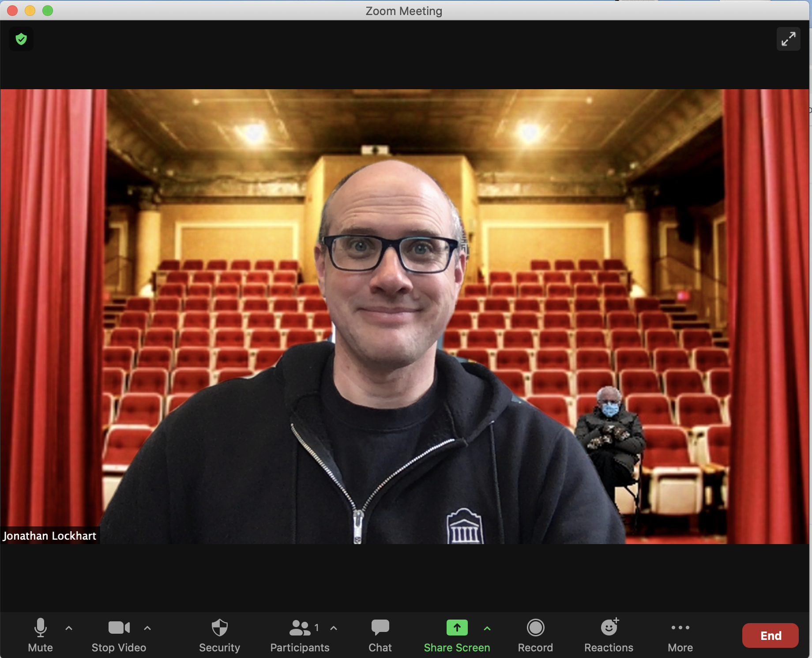Open the More options menu
Screen dimensions: 812x658
pos(680,635)
